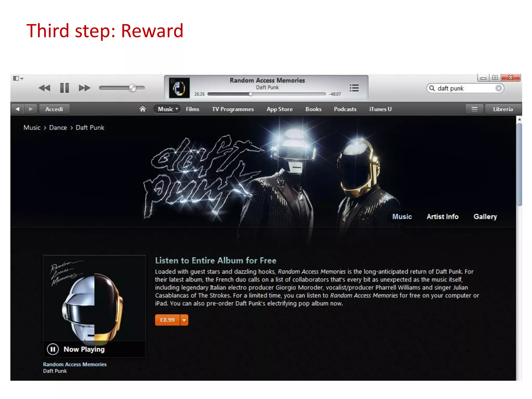
Task: Open the Podcasts store section
Action: pyautogui.click(x=345, y=109)
